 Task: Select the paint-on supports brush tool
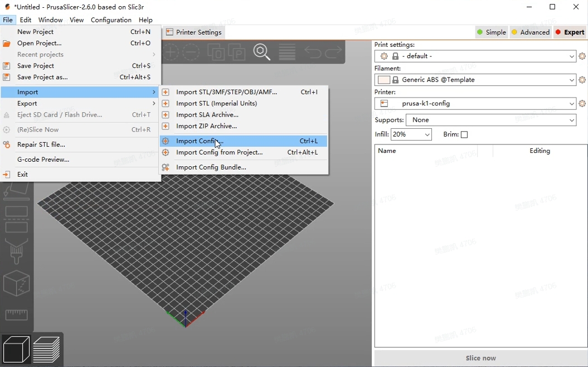tap(16, 250)
